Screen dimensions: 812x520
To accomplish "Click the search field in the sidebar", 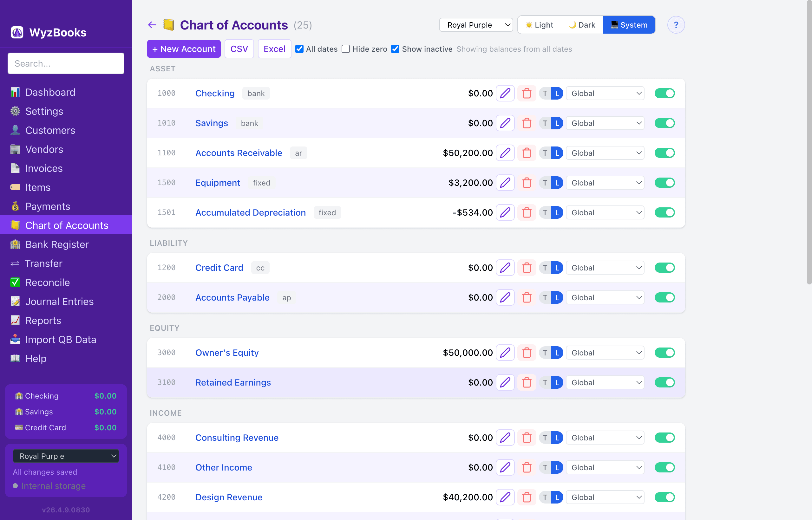I will pos(66,63).
